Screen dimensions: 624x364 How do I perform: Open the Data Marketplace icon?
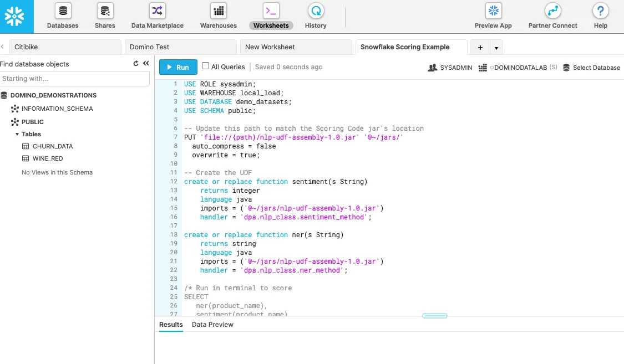(x=157, y=11)
